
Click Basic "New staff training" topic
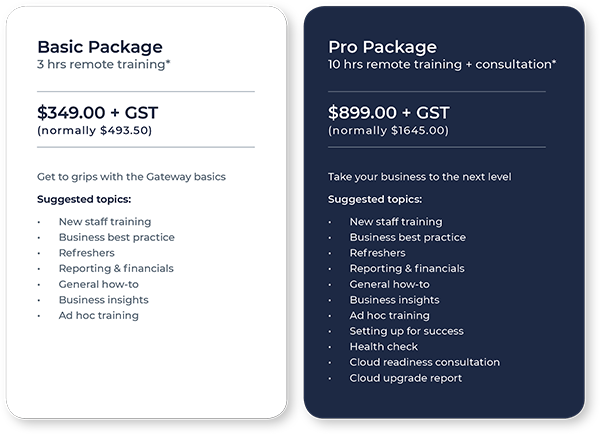click(105, 222)
